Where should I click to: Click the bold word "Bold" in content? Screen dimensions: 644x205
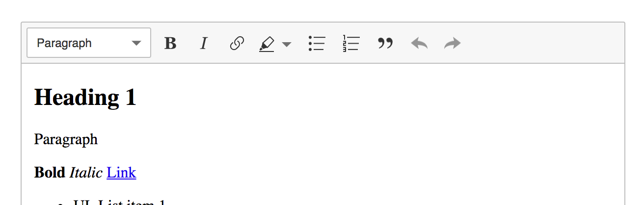(50, 173)
